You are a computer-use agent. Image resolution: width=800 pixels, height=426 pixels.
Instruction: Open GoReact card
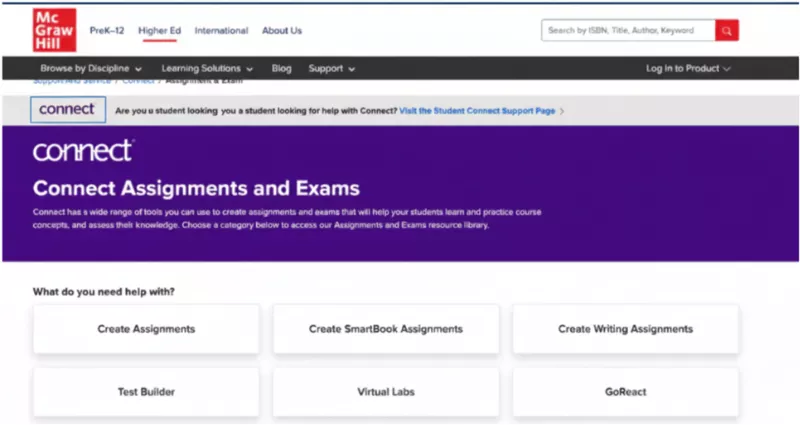click(626, 392)
